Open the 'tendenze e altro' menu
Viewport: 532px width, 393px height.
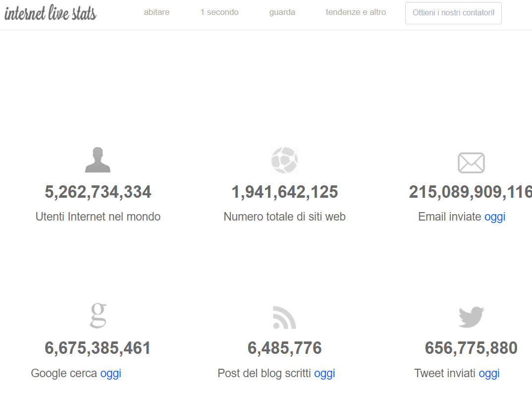point(356,12)
